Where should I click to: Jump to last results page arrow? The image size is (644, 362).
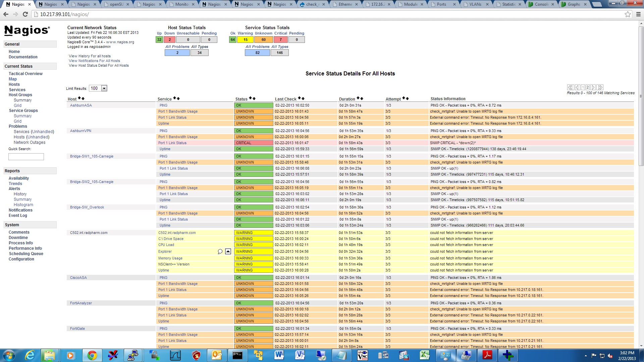(600, 87)
